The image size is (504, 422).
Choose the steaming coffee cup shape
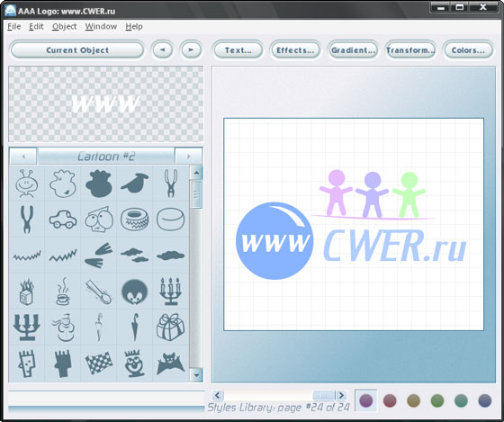point(63,292)
